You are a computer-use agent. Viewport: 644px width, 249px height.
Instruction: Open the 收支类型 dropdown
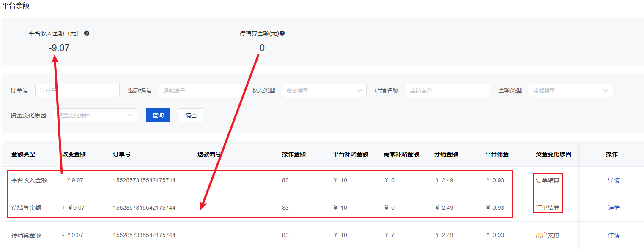tap(324, 90)
